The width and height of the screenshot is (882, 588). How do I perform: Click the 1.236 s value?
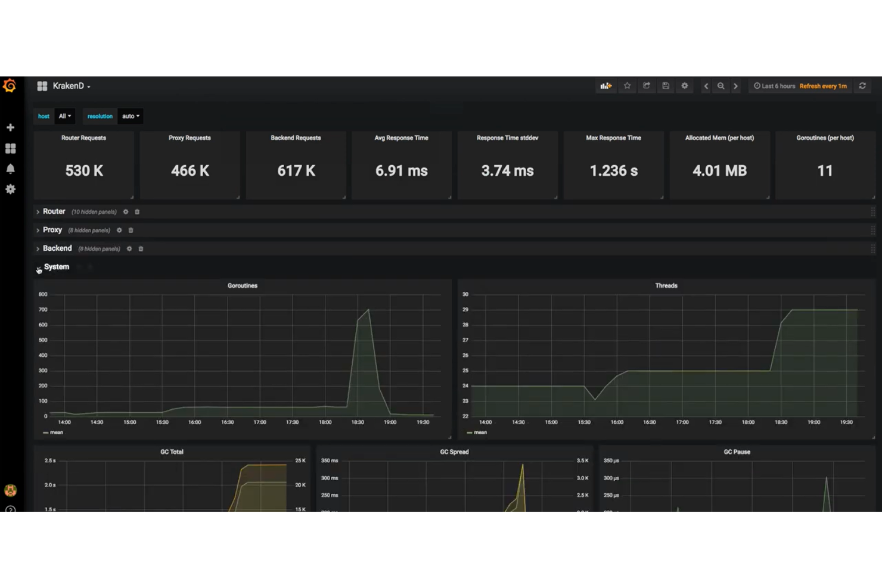[x=614, y=171]
